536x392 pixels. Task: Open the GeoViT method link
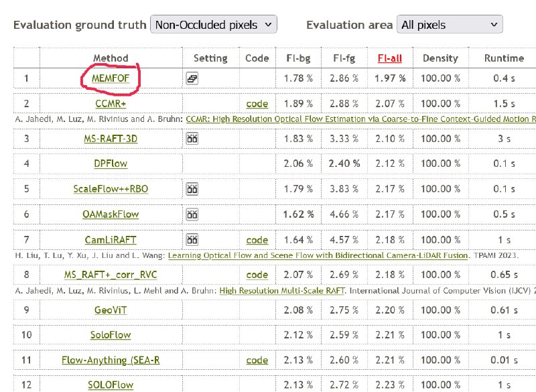pyautogui.click(x=111, y=310)
